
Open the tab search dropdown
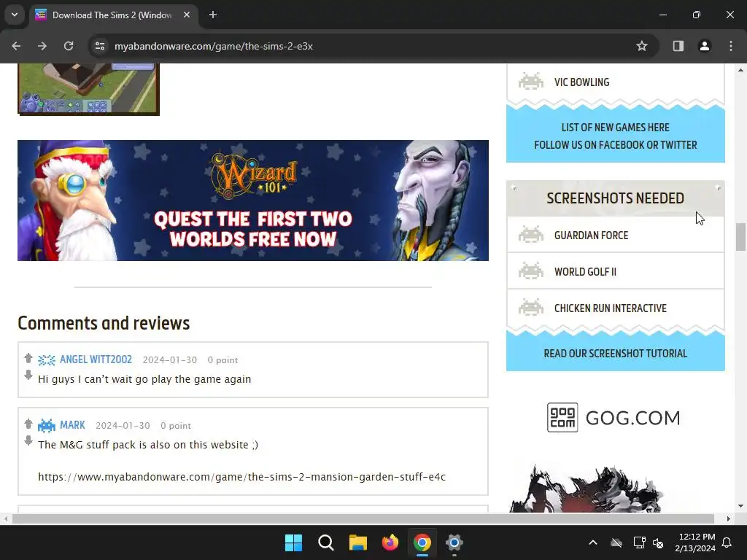pyautogui.click(x=15, y=15)
